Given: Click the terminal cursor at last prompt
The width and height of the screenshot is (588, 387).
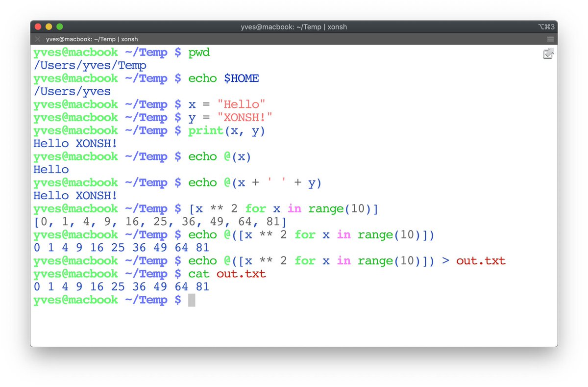Looking at the screenshot, I should click(192, 300).
